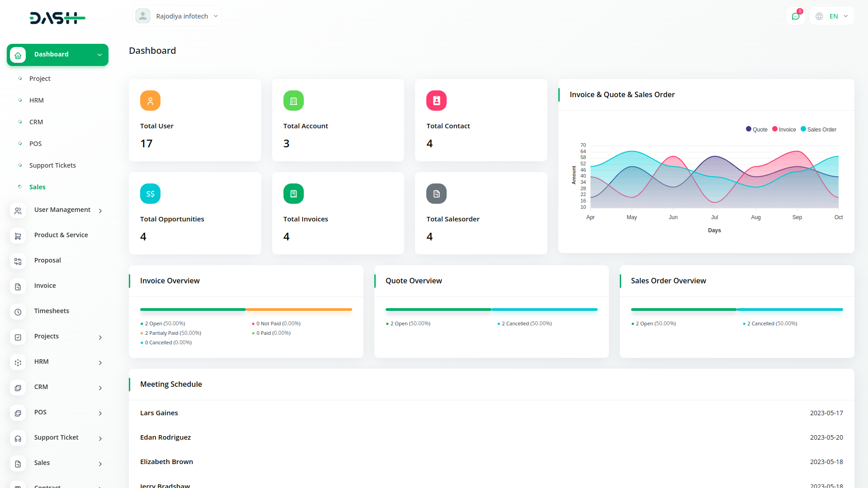Click the Product & Service cart icon
The height and width of the screenshot is (488, 868).
point(18,236)
